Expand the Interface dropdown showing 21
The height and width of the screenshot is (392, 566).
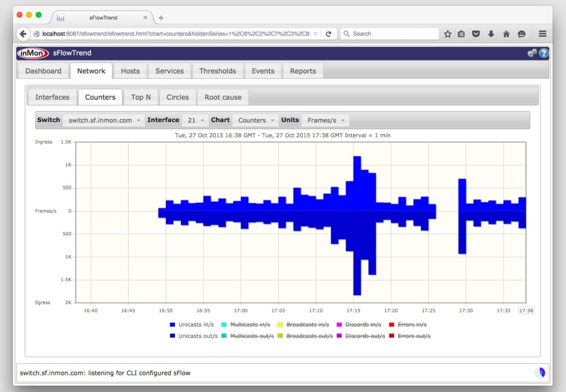click(195, 120)
